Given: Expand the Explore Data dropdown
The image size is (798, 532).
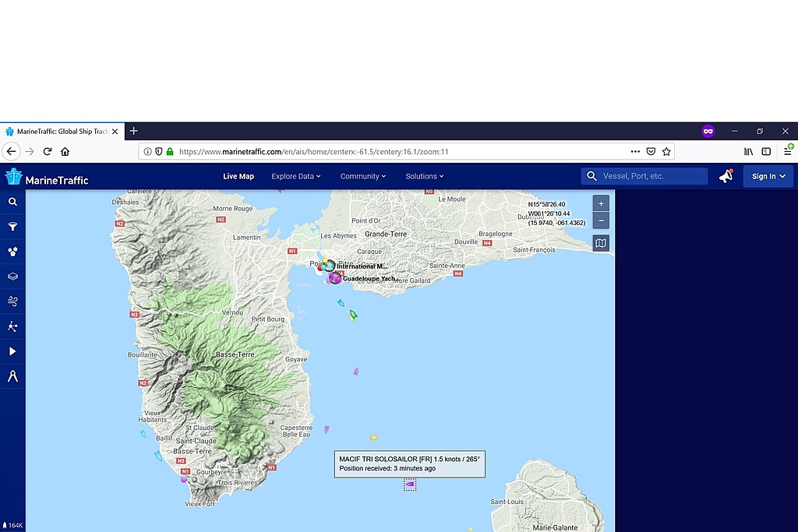Looking at the screenshot, I should [296, 177].
